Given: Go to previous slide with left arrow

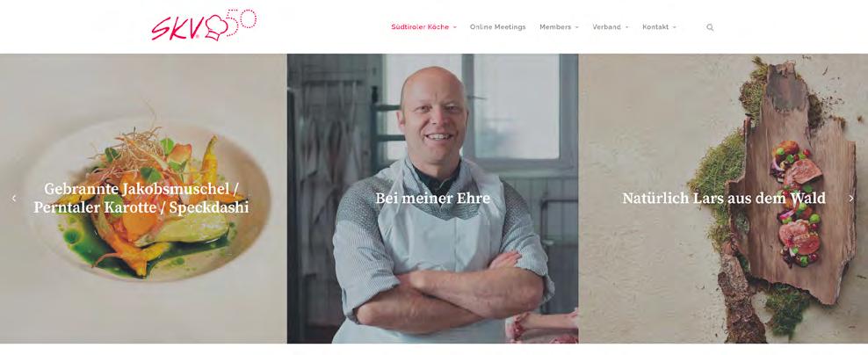Looking at the screenshot, I should 14,199.
